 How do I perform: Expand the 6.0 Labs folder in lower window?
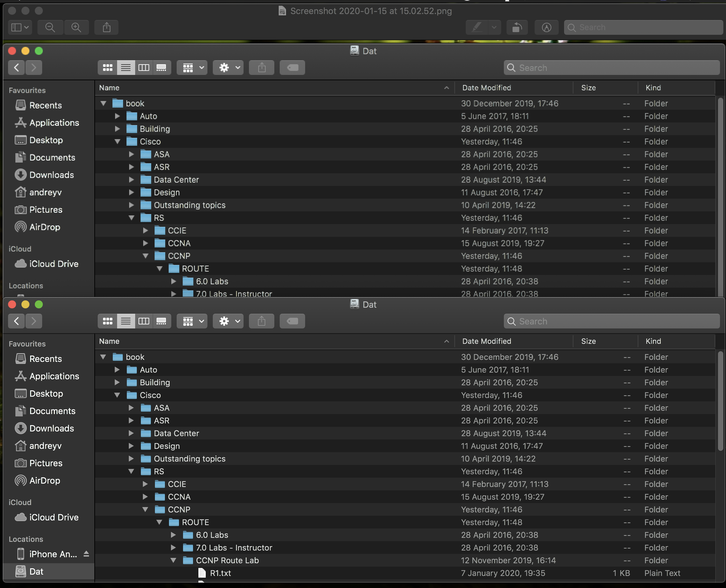coord(173,535)
